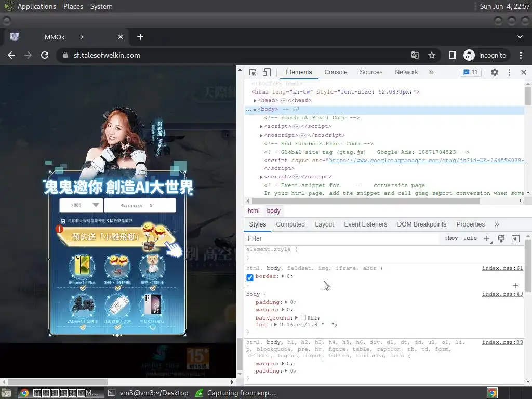Image resolution: width=532 pixels, height=399 pixels.
Task: Open the Incognito profile button
Action: (x=485, y=55)
